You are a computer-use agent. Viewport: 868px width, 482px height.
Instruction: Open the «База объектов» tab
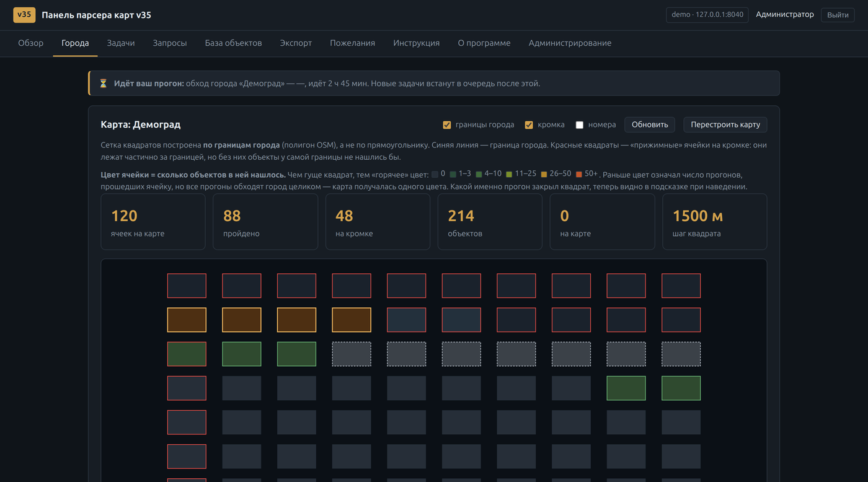coord(234,43)
